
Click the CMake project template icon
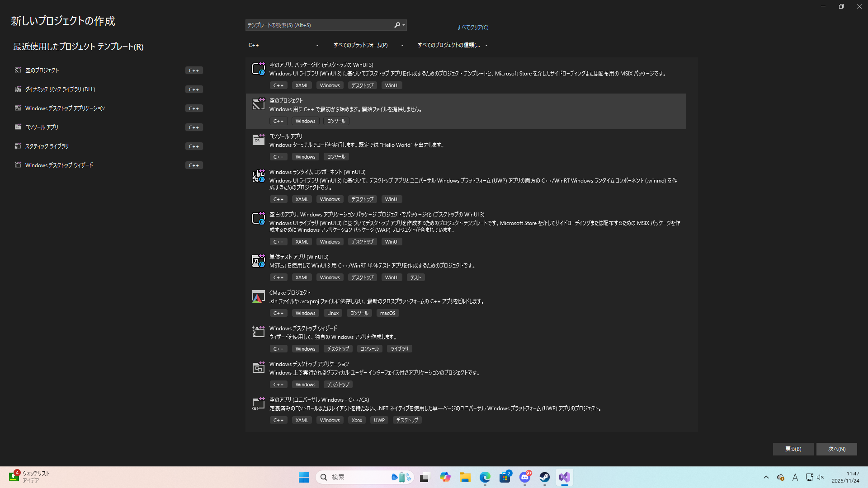pyautogui.click(x=258, y=297)
